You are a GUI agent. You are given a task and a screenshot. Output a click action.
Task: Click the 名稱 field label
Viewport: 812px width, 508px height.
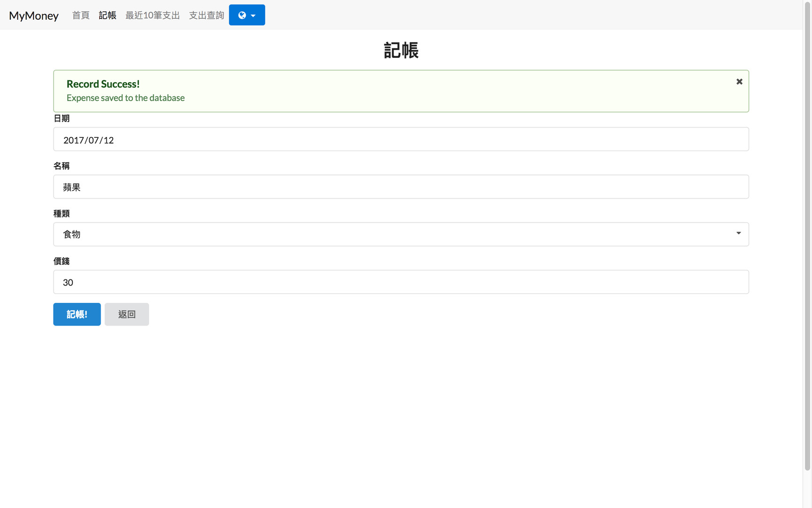click(62, 166)
